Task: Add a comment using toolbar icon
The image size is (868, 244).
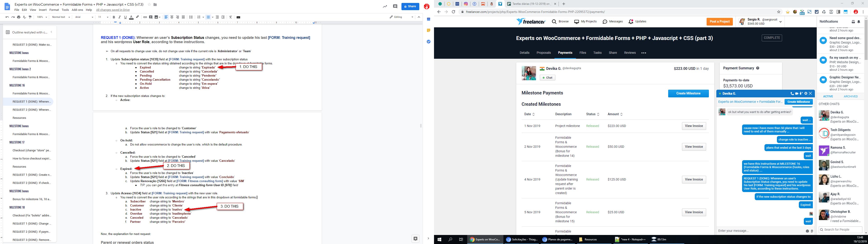Action: click(151, 17)
